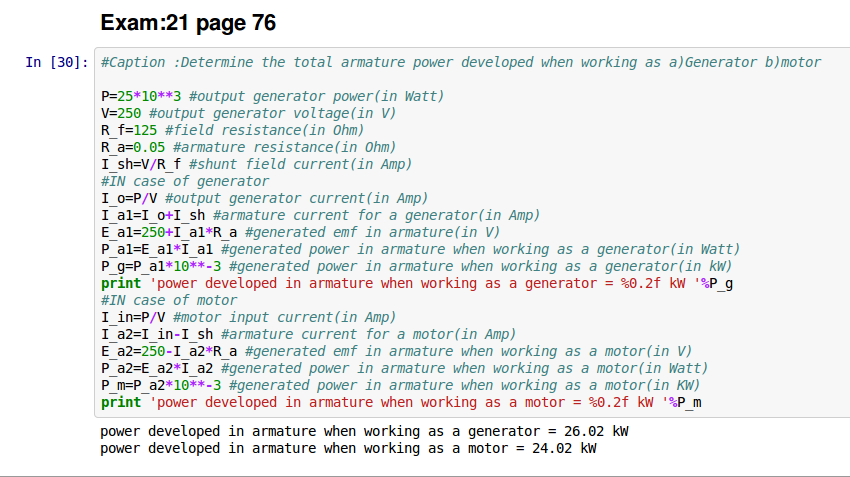Click the P=25*10**3 code line
Screen dimensions: 850x477
click(272, 96)
